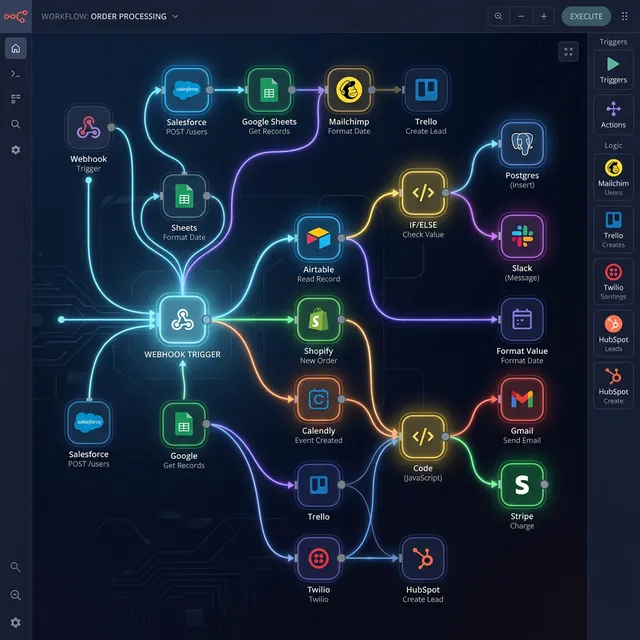Select the Trello node without subtitle
Viewport: 640px width, 640px height.
pyautogui.click(x=318, y=484)
